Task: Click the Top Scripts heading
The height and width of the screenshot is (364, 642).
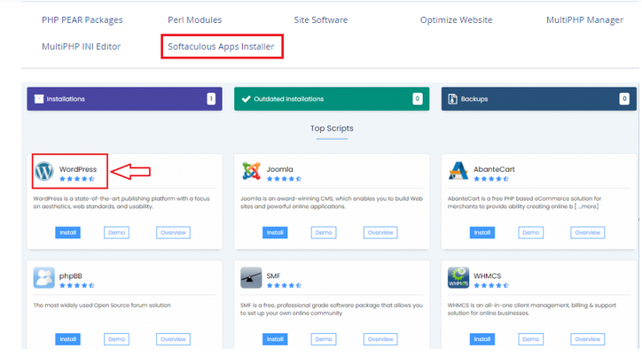Action: (x=332, y=128)
